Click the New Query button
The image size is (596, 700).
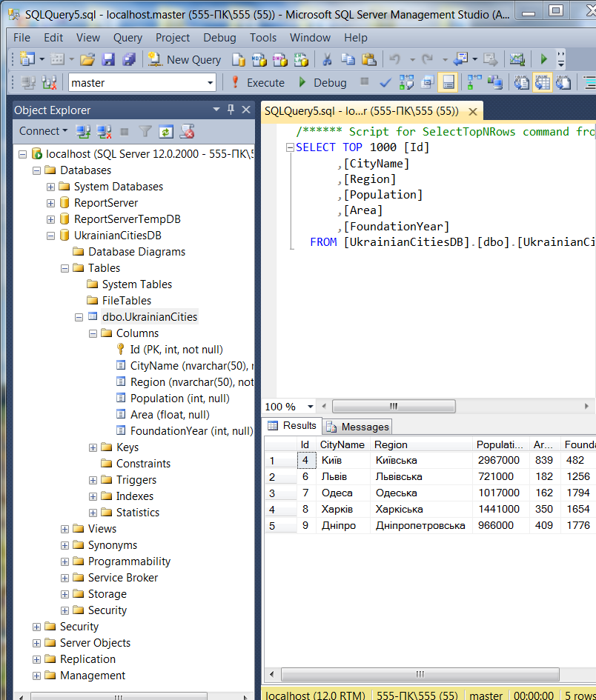pyautogui.click(x=185, y=59)
